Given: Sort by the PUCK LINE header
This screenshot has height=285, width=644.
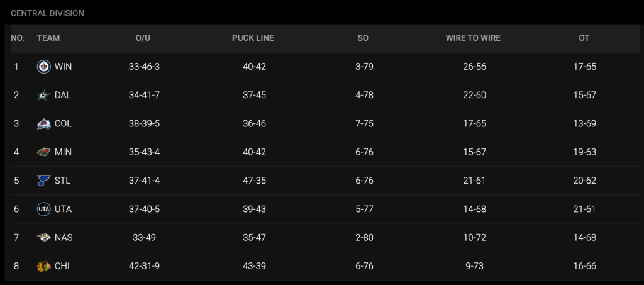Looking at the screenshot, I should point(253,38).
